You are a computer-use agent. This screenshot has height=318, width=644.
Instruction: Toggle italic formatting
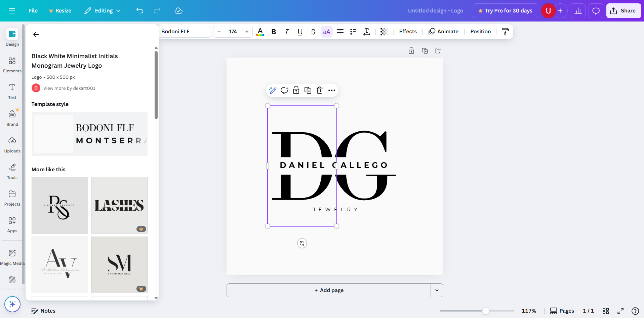pos(286,31)
